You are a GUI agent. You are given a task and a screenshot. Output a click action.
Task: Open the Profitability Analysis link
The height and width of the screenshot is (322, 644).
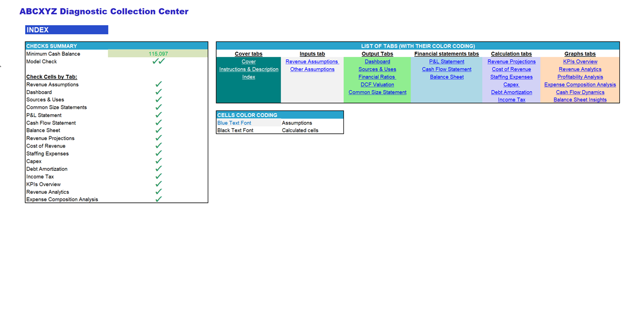[x=580, y=77]
